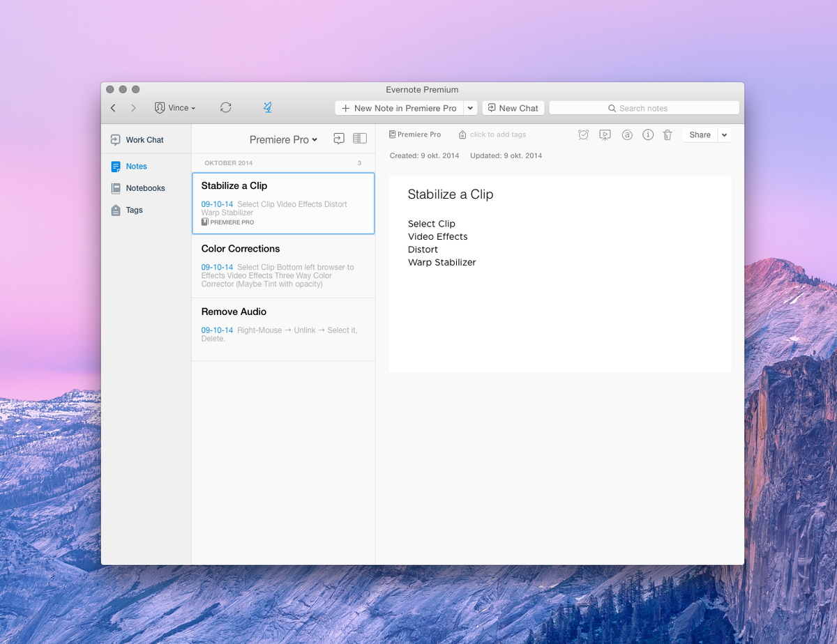Delete note with trash icon
Viewport: 837px width, 644px height.
click(668, 135)
